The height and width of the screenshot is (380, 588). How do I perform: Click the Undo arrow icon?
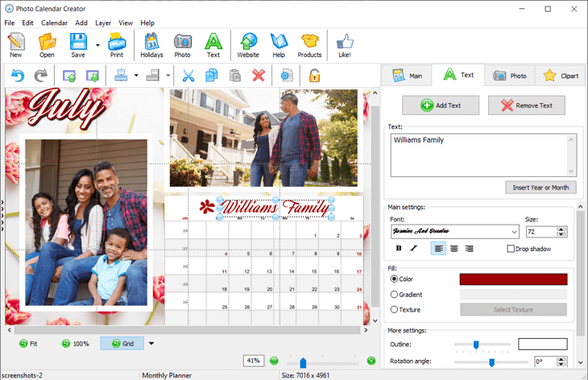tap(18, 76)
